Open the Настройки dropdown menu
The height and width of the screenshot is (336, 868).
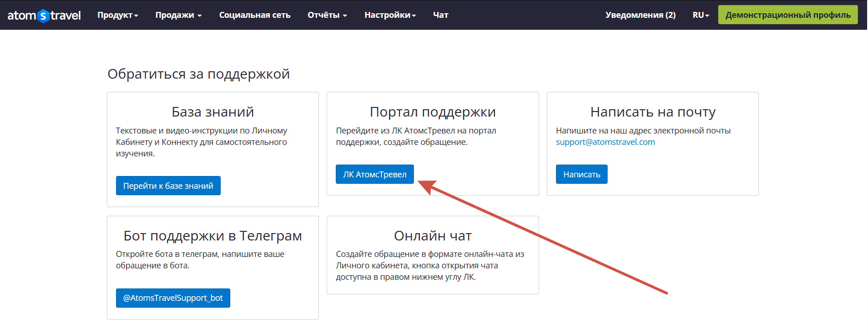click(390, 15)
